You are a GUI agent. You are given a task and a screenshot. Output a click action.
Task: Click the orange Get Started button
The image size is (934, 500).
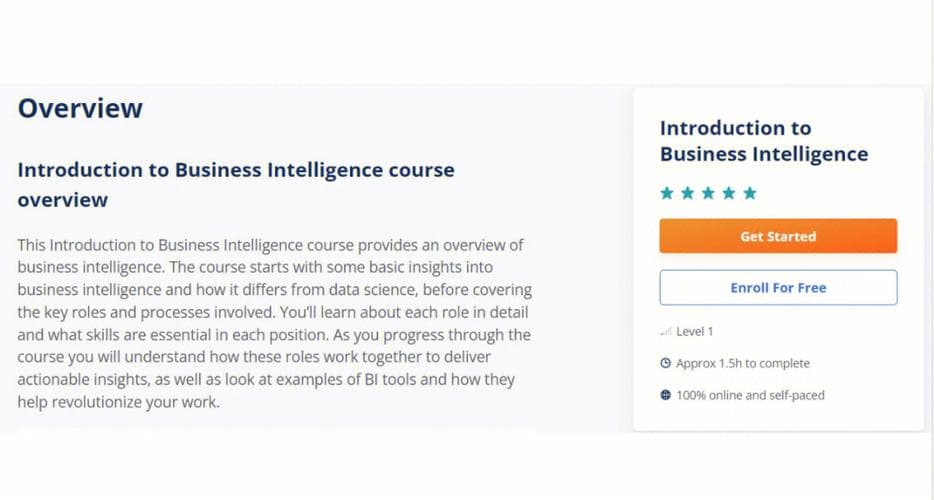778,236
